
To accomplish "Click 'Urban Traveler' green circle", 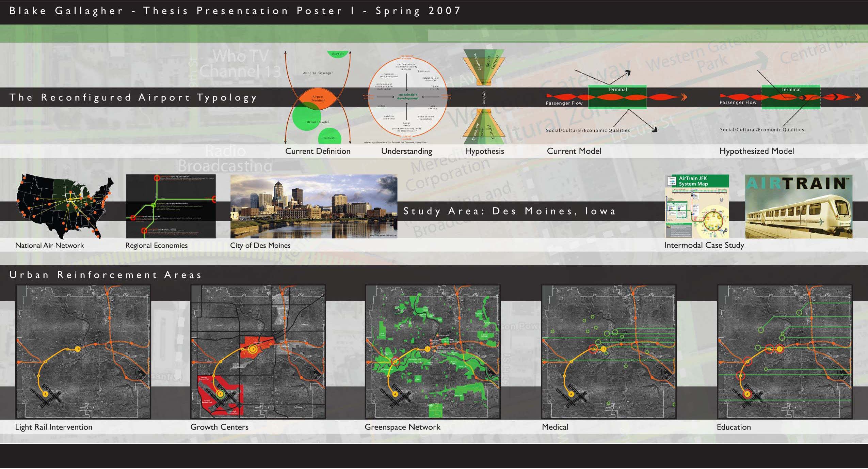I will pos(307,116).
